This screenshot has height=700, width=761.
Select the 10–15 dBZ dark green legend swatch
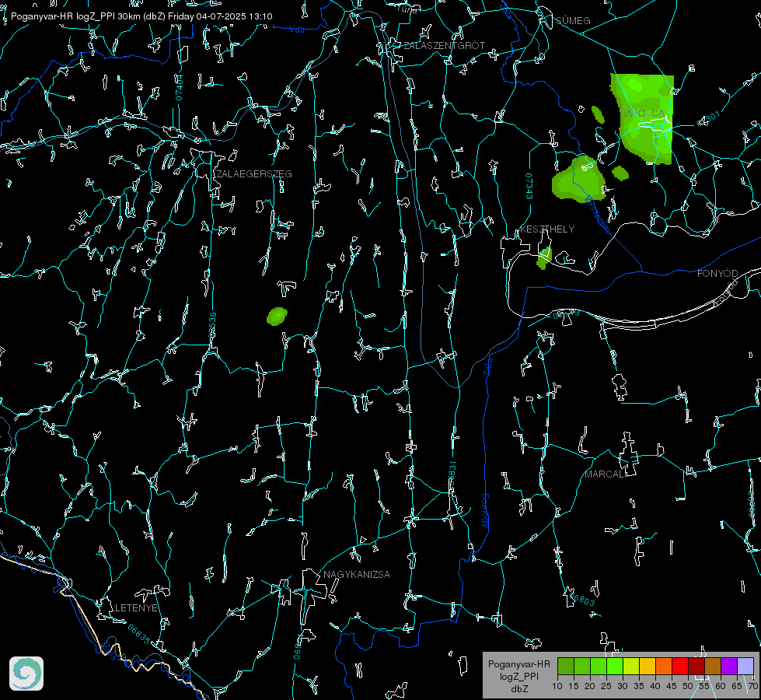point(565,666)
